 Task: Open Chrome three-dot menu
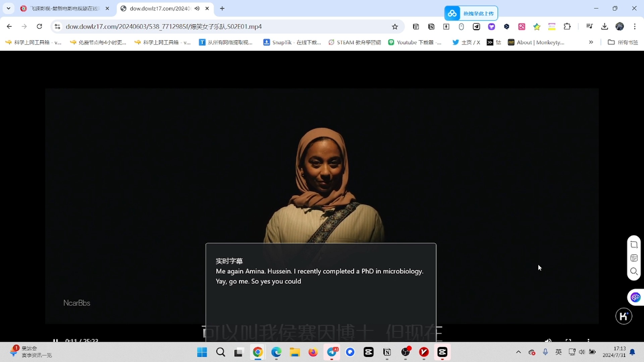pos(635,26)
